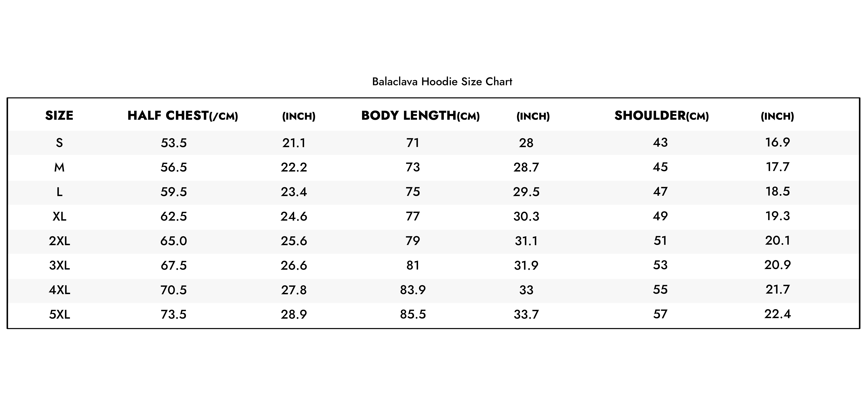Click the HALF CHEST(/CM) header
The image size is (868, 417).
tap(183, 116)
